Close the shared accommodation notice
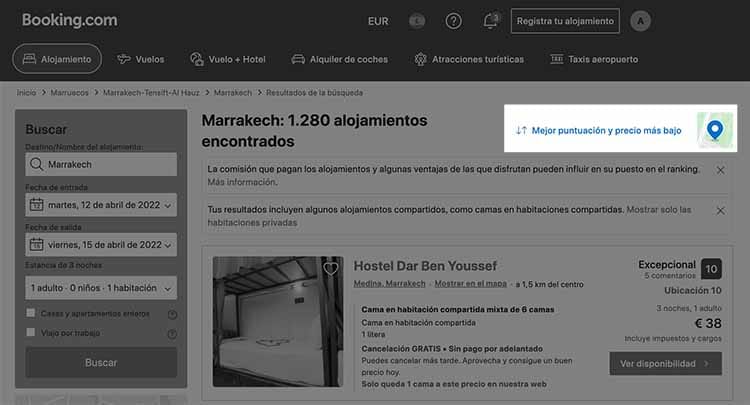Viewport: 750px width, 405px height. 720,210
